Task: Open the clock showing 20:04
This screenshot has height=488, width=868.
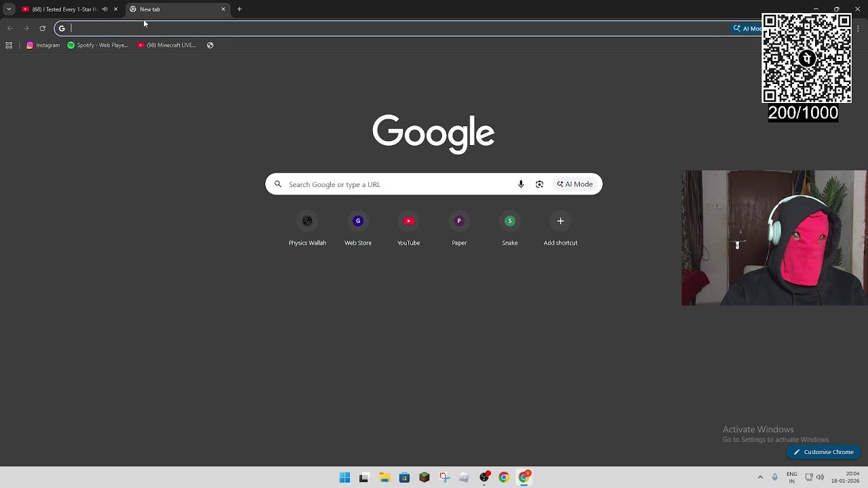Action: tap(845, 478)
